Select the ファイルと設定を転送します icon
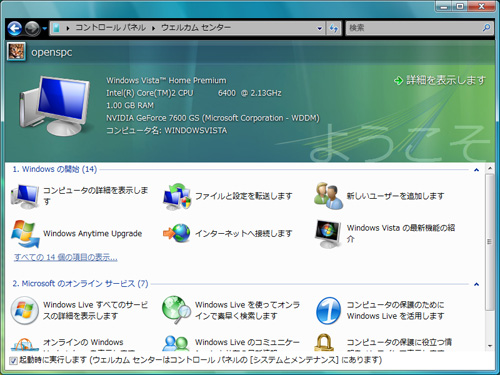The width and height of the screenshot is (500, 375). coord(177,196)
